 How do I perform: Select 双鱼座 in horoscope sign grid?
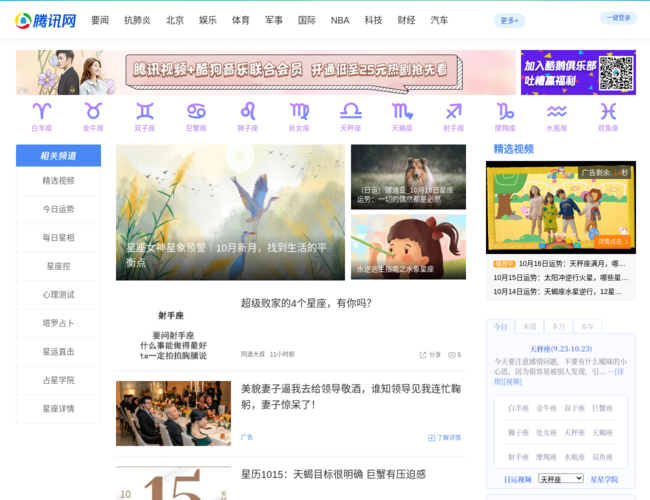click(602, 457)
